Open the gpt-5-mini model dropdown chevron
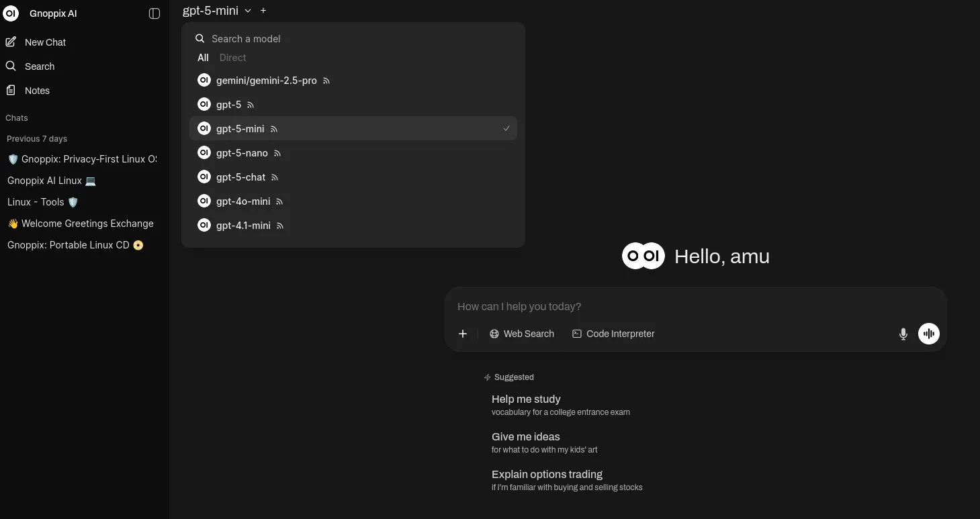980x519 pixels. pyautogui.click(x=248, y=11)
